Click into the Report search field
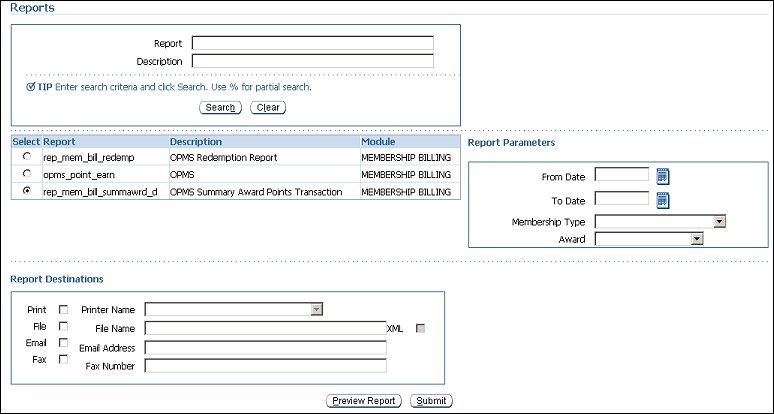The image size is (774, 414). [x=312, y=43]
